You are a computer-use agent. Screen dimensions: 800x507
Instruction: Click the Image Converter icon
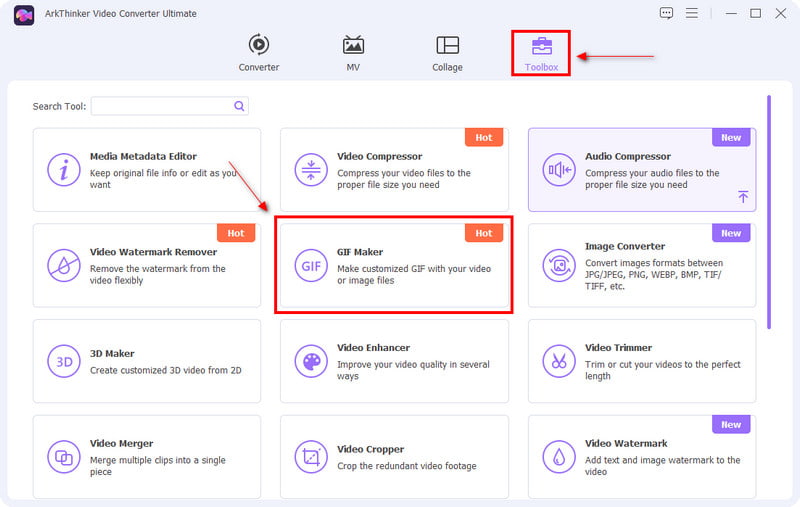pyautogui.click(x=559, y=265)
